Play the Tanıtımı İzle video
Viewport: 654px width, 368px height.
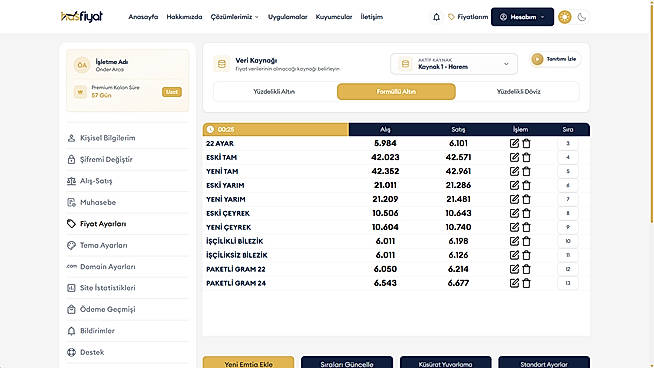pos(555,59)
